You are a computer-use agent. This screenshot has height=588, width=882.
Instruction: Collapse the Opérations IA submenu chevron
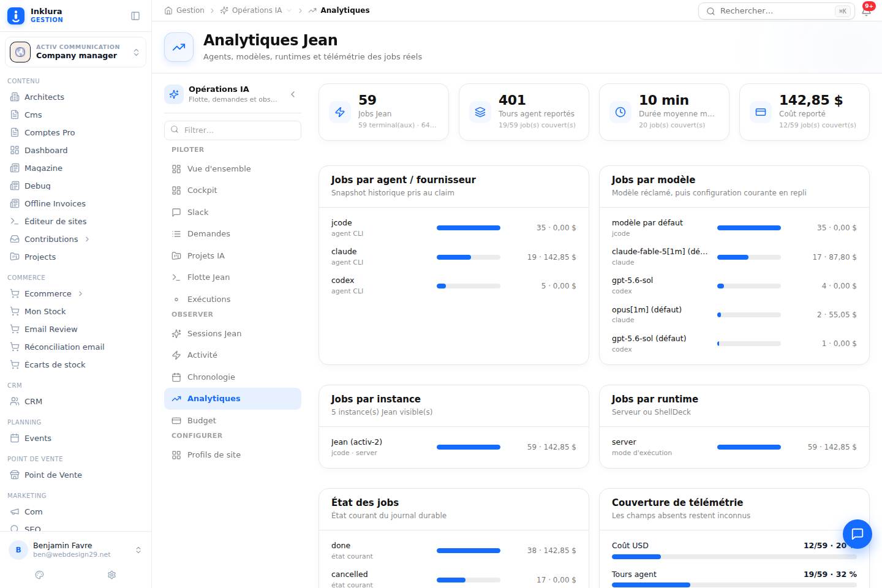(x=293, y=94)
